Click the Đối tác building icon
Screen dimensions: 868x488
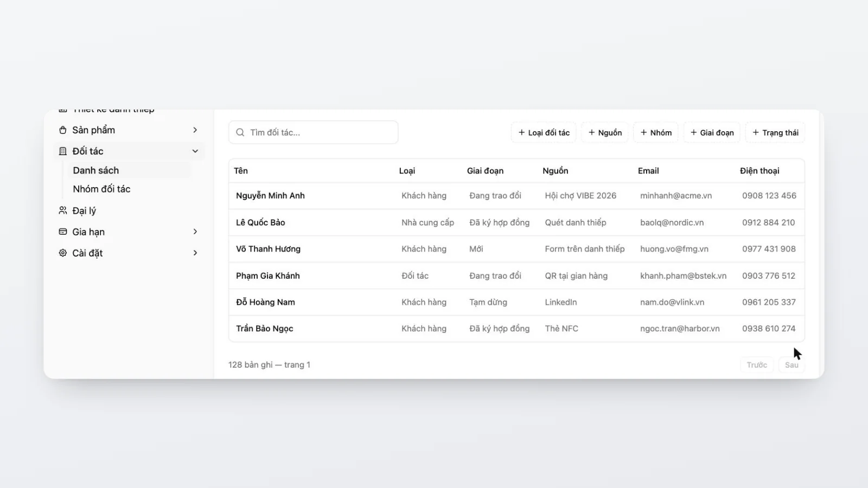pyautogui.click(x=63, y=151)
